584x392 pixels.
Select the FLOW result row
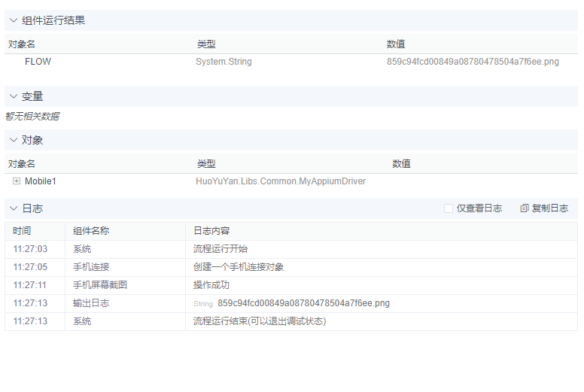[x=38, y=62]
